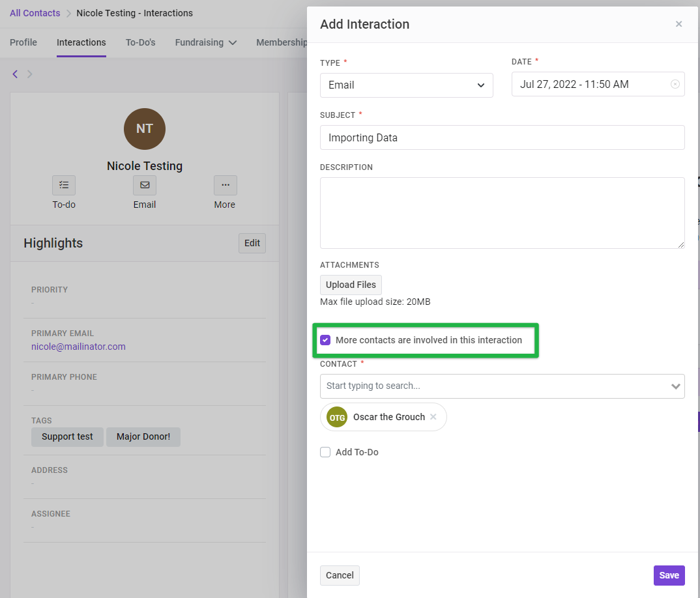
Task: Click the Major Donor! tag
Action: tap(143, 437)
